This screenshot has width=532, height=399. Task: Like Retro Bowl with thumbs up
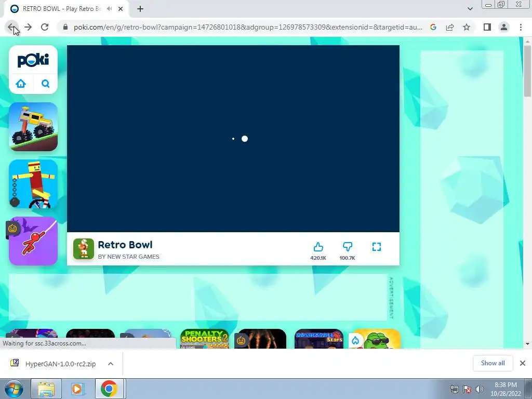click(318, 247)
